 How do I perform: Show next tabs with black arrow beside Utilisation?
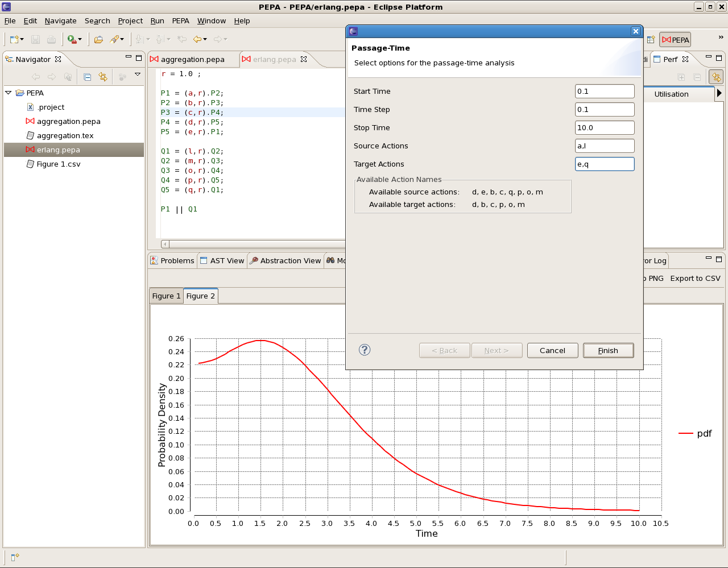719,93
